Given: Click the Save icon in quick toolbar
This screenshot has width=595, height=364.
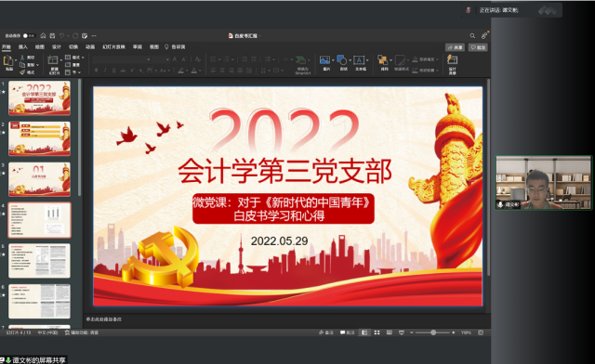Looking at the screenshot, I should click(53, 35).
